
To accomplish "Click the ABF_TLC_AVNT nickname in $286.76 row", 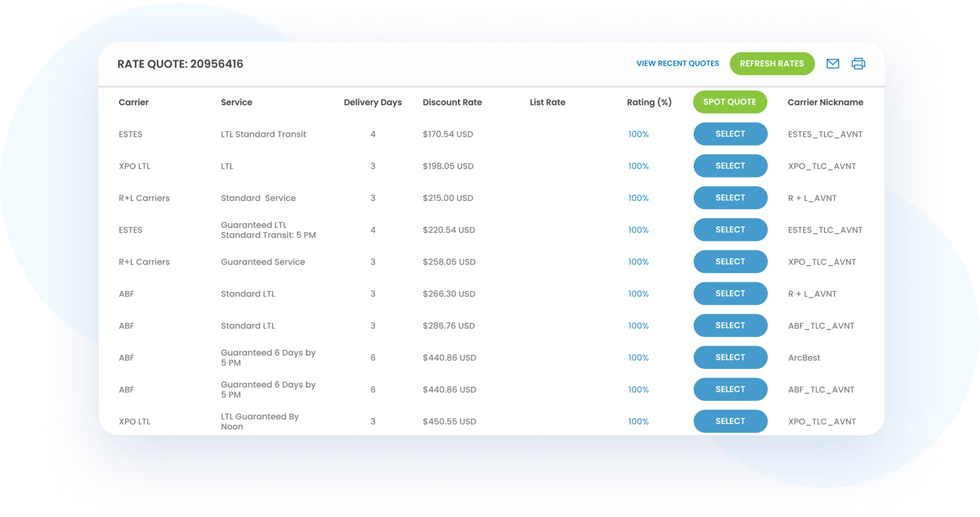I will click(821, 325).
